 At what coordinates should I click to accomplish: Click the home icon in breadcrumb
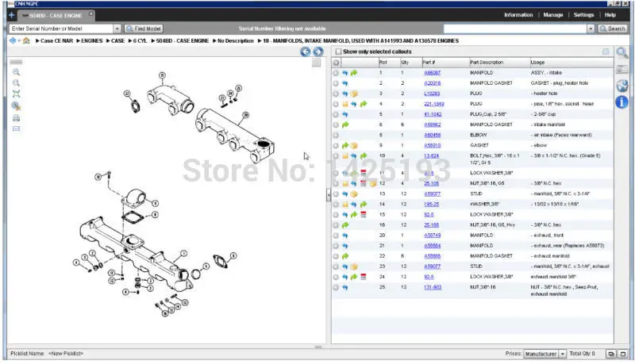(x=26, y=40)
